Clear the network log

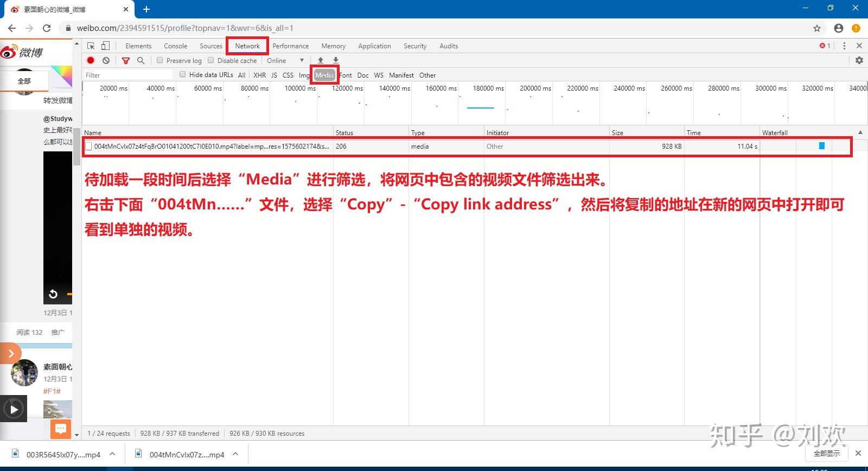coord(106,61)
